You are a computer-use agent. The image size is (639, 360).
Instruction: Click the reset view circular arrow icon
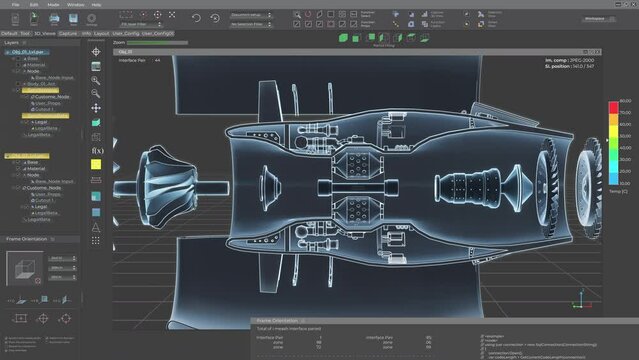[215, 18]
